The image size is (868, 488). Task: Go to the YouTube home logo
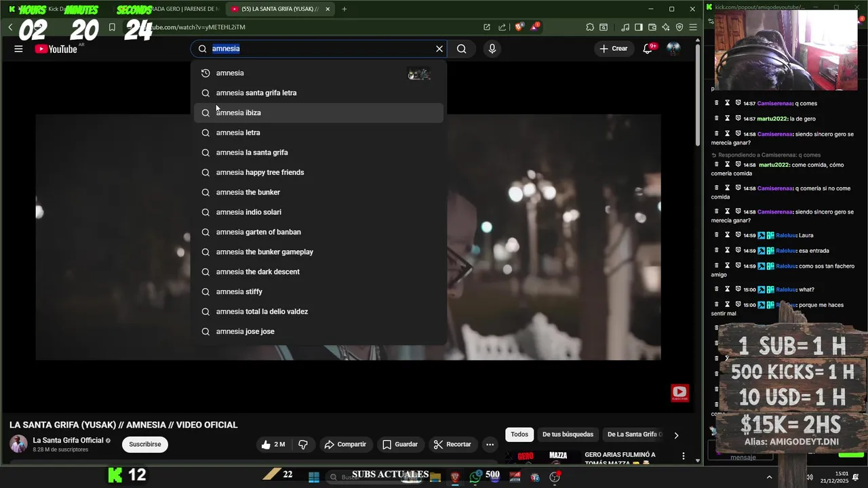pyautogui.click(x=56, y=49)
